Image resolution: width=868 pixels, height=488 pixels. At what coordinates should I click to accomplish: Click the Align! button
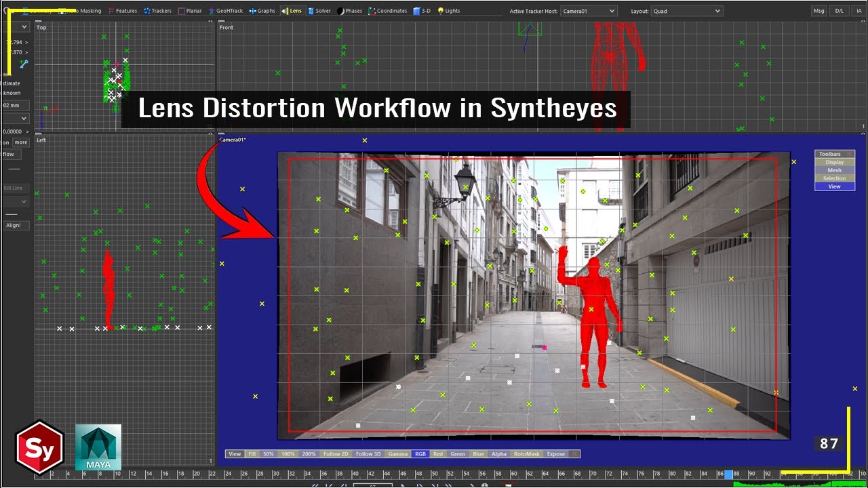(14, 225)
